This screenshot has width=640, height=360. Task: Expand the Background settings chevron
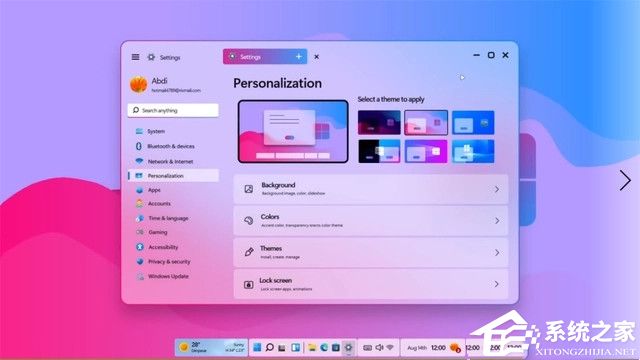tap(497, 189)
